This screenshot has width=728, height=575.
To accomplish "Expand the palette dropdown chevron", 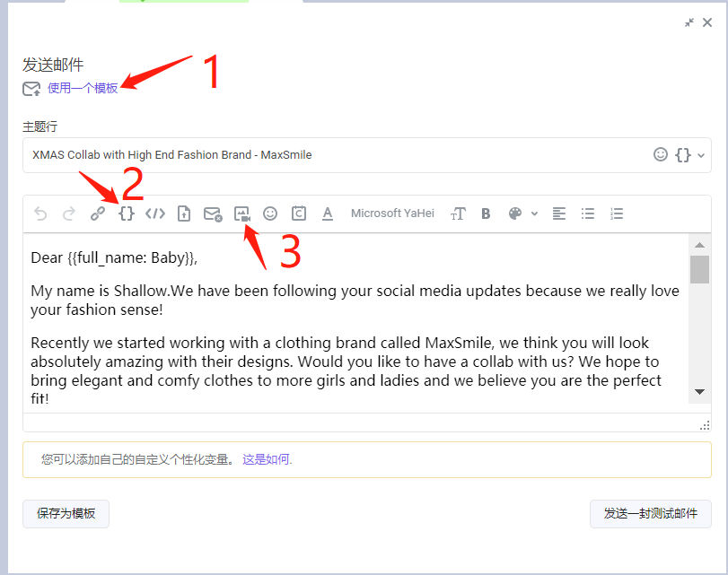I will tap(534, 213).
